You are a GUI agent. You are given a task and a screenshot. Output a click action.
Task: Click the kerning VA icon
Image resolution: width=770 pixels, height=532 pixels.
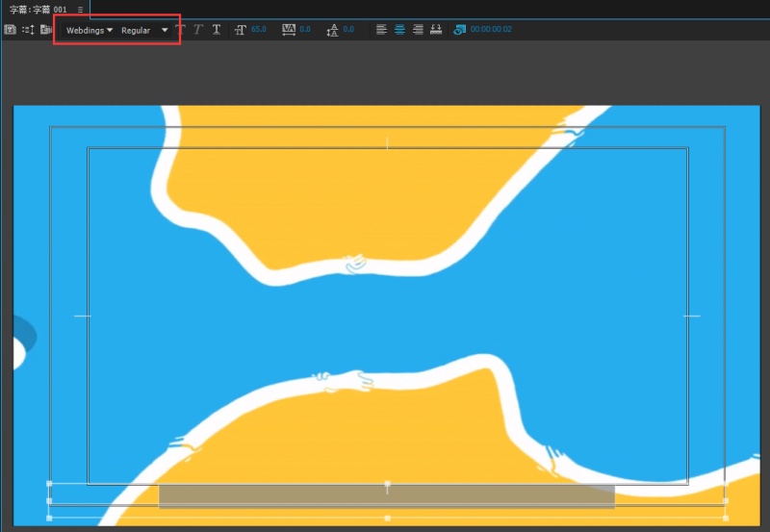(x=289, y=30)
